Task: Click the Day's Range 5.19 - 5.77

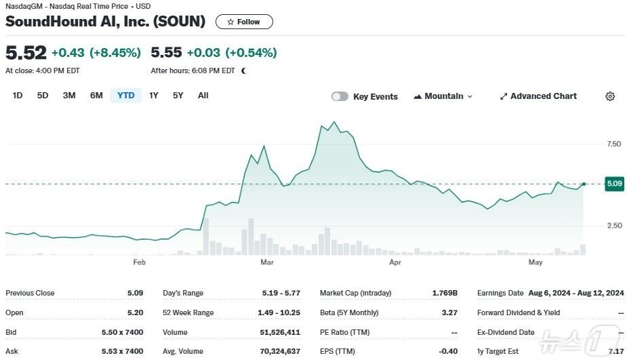Action: click(x=281, y=293)
